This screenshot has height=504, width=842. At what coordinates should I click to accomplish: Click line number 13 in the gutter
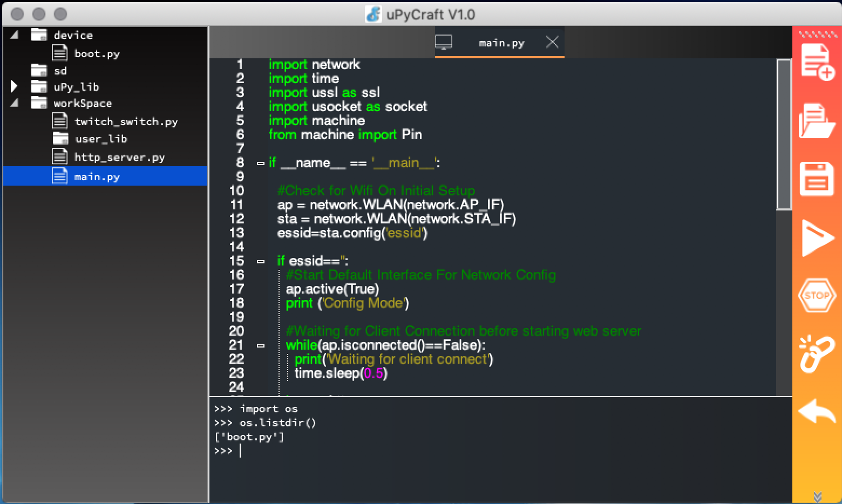click(236, 233)
